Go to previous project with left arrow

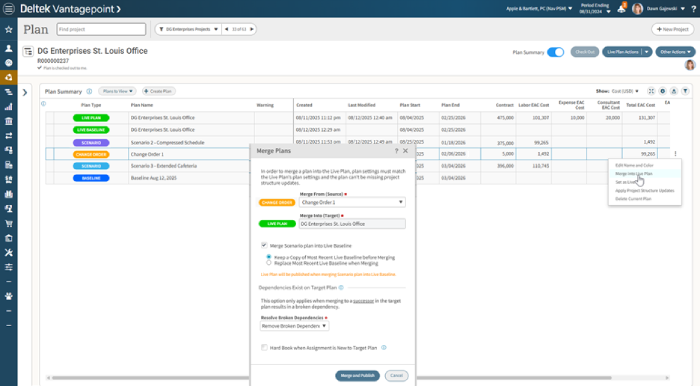pos(227,29)
